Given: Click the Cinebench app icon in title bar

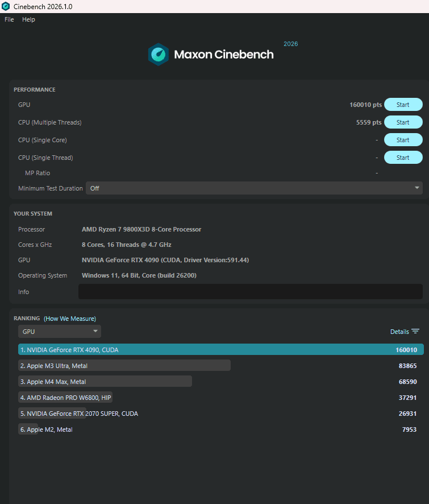Looking at the screenshot, I should (x=6, y=6).
